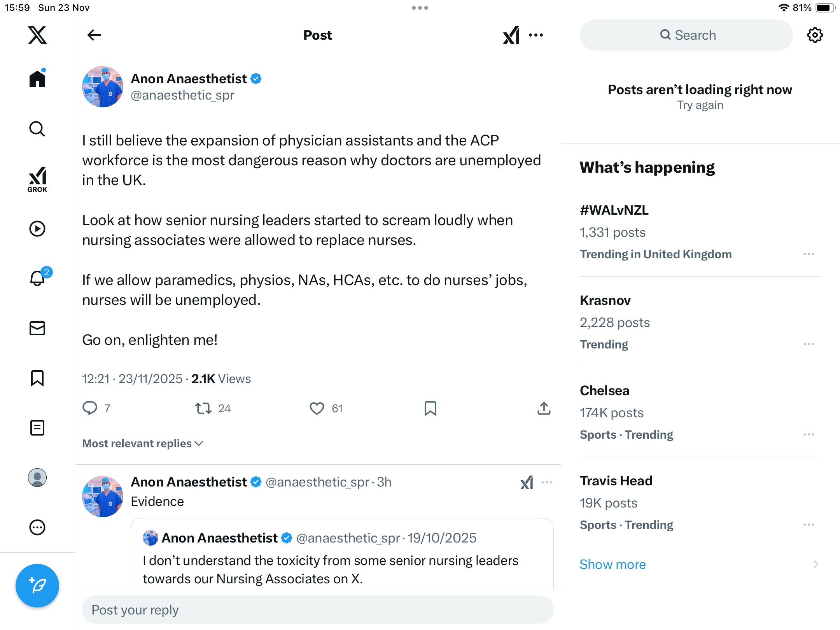Open the post's three-dot more menu
This screenshot has width=840, height=630.
[536, 35]
